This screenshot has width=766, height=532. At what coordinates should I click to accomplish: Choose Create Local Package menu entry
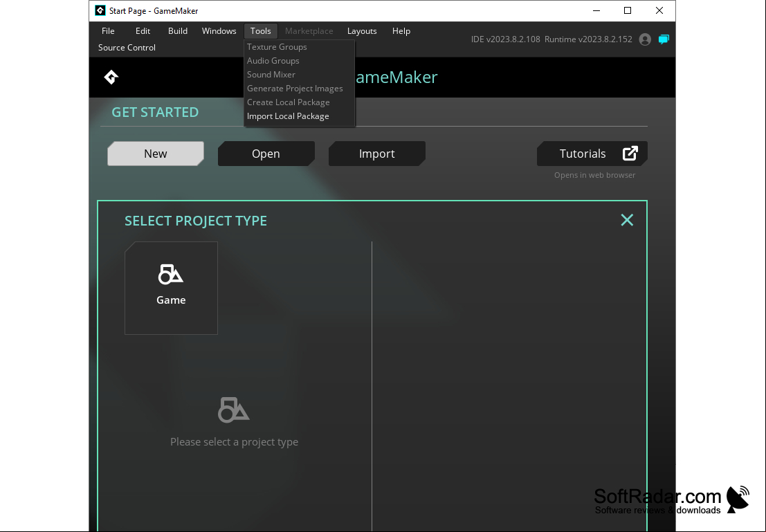coord(299,102)
